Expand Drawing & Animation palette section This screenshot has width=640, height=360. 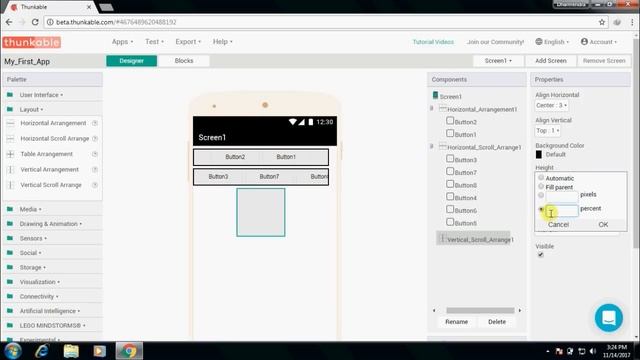tap(51, 224)
